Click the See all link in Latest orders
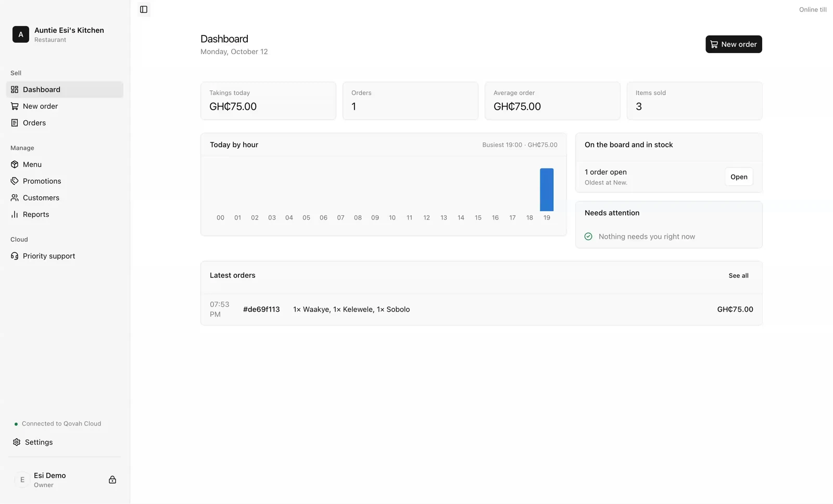The width and height of the screenshot is (833, 504). coord(738,276)
